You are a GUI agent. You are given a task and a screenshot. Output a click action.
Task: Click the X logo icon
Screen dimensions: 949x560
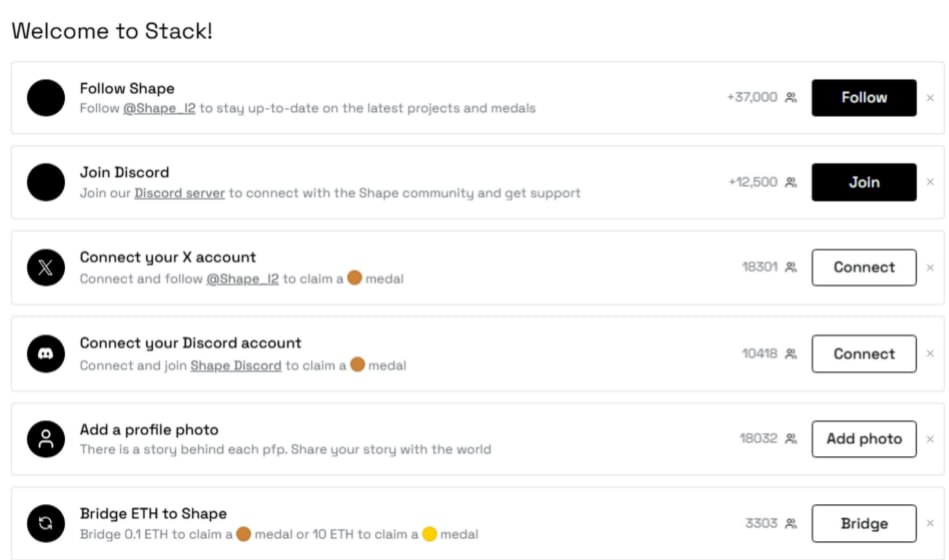point(46,268)
